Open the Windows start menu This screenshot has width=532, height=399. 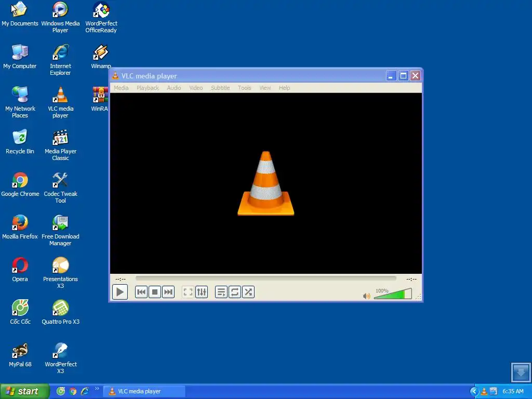tap(24, 391)
